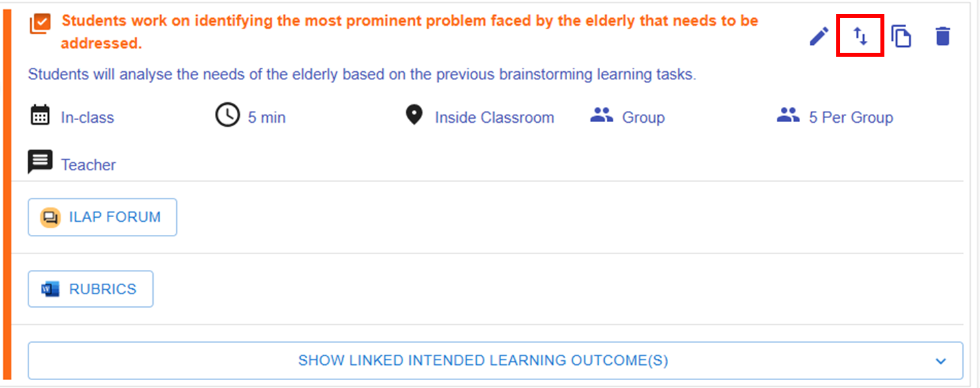Click the pencil edit icon
The image size is (980, 388).
(818, 36)
